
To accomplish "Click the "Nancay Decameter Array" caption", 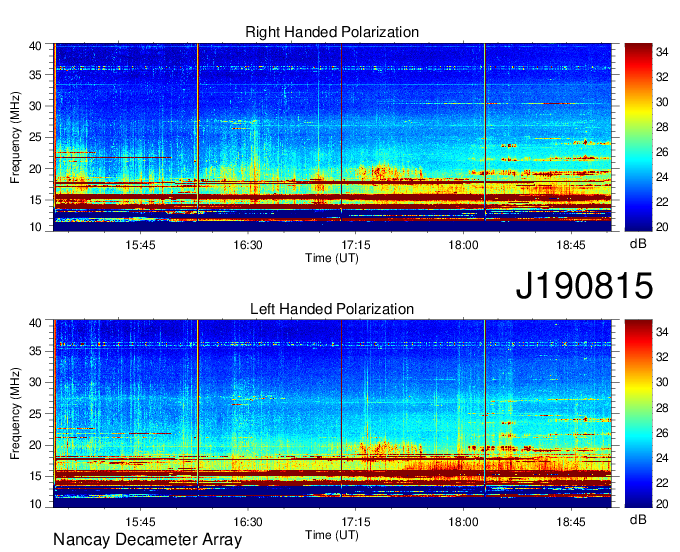I will click(147, 540).
